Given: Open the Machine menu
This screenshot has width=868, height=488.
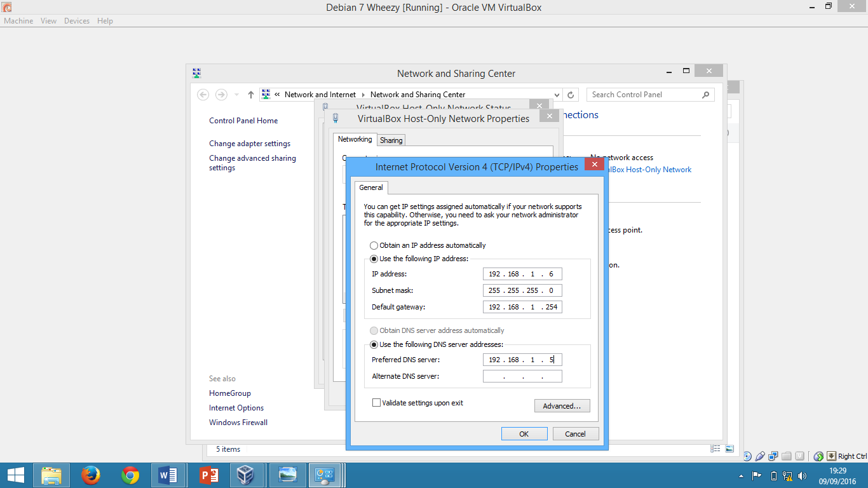Looking at the screenshot, I should point(18,21).
